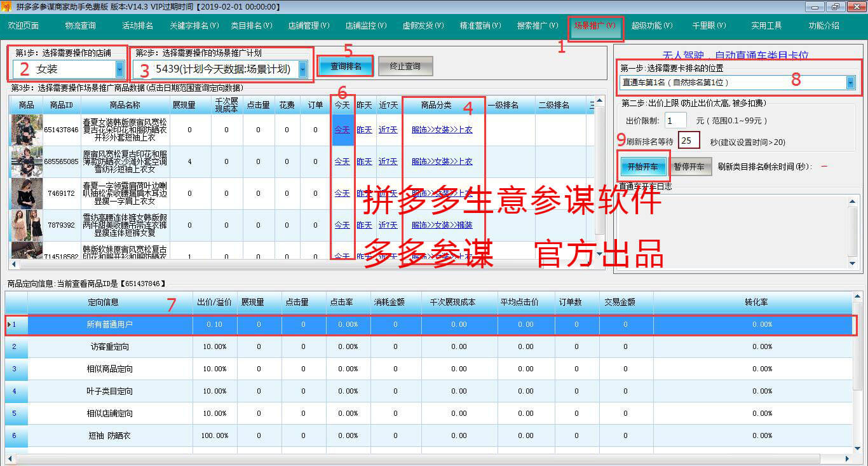Open 类目排名 menu
This screenshot has height=466, width=868.
tap(251, 26)
